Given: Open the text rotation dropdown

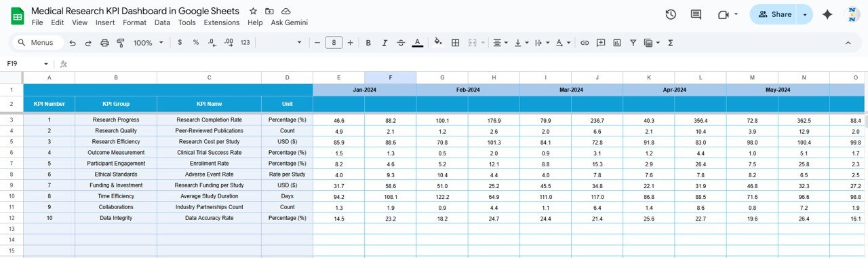Looking at the screenshot, I should click(x=563, y=43).
